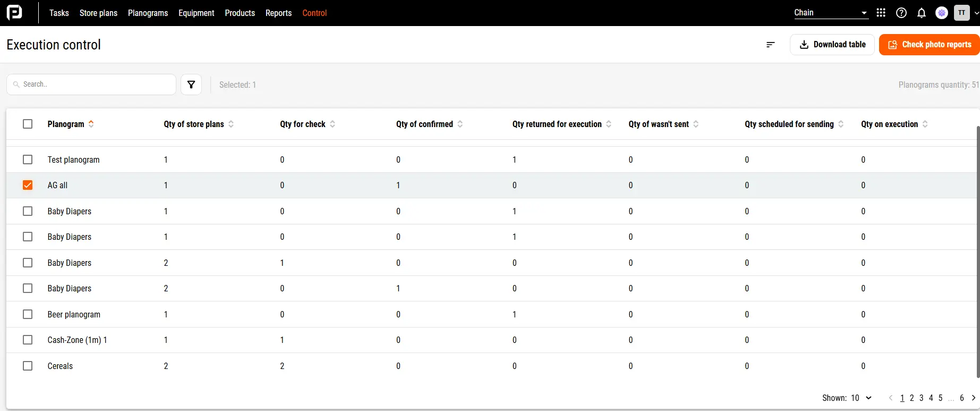Open the apps grid menu
Image resolution: width=980 pixels, height=411 pixels.
coord(881,13)
